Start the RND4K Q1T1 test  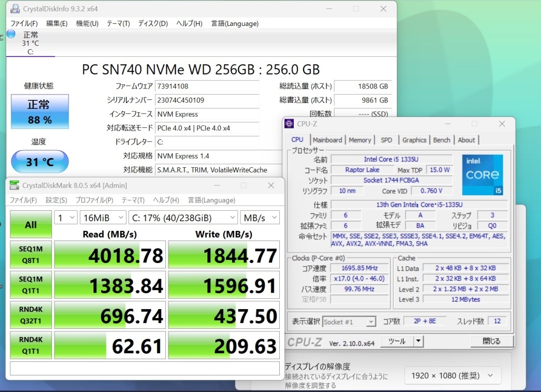point(31,345)
